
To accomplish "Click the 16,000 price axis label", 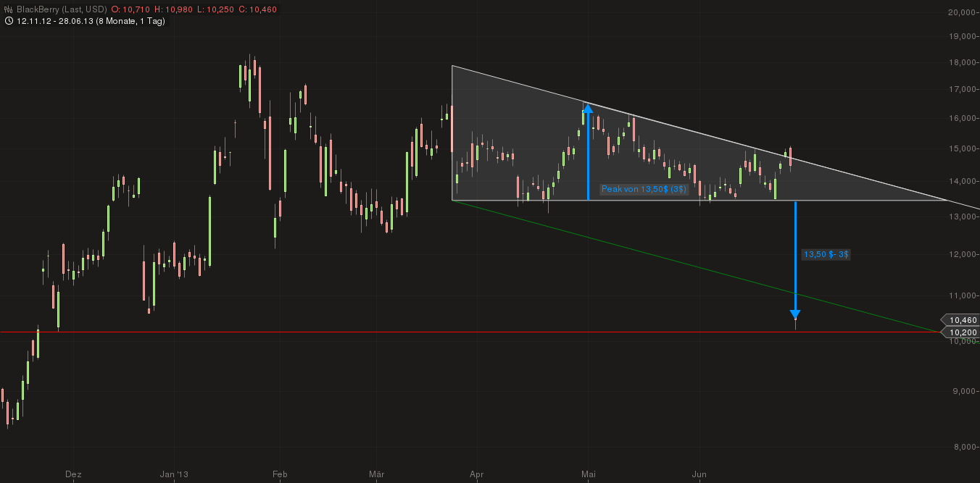I will [963, 118].
